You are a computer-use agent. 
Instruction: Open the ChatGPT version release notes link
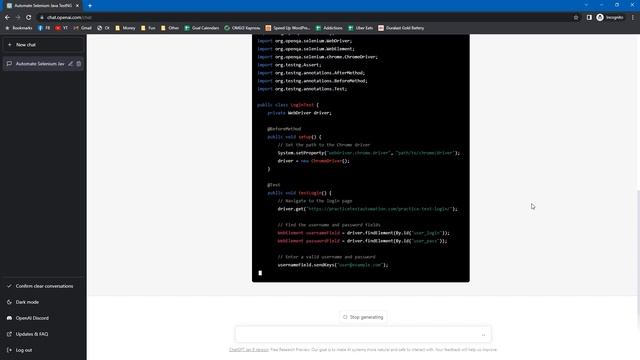[249, 350]
